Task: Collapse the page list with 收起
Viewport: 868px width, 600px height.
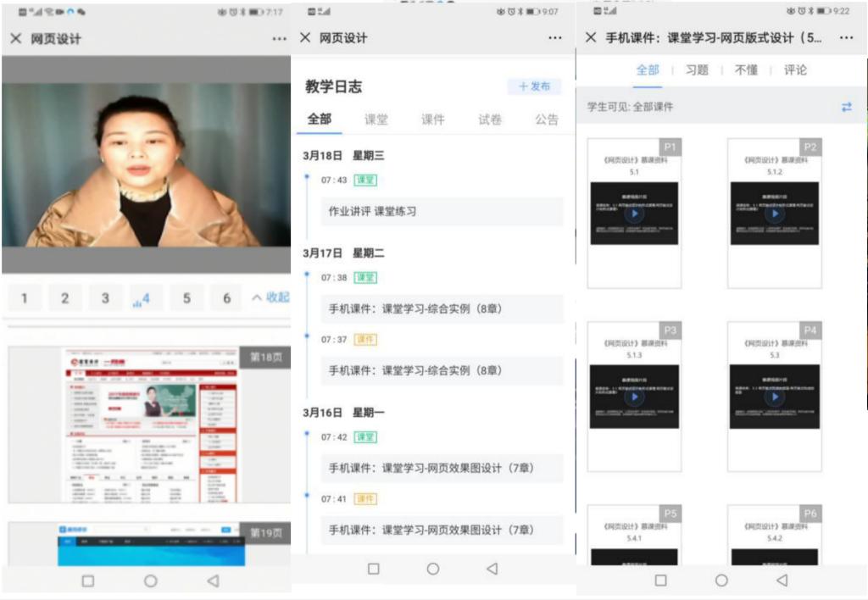Action: click(270, 297)
